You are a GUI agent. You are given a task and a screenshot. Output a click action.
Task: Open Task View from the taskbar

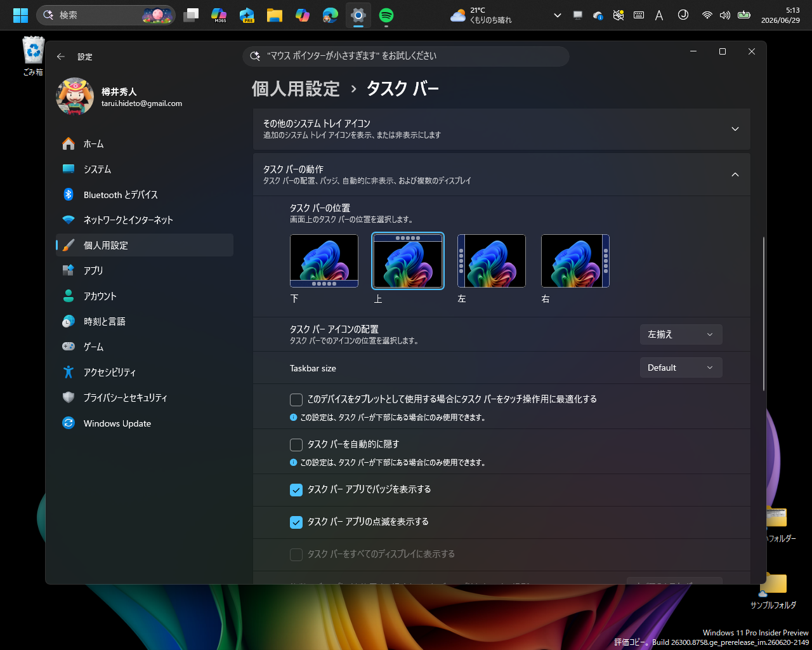tap(191, 15)
